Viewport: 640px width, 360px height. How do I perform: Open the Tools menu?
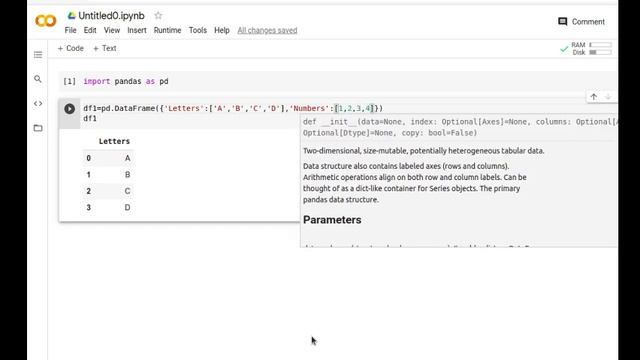(198, 30)
